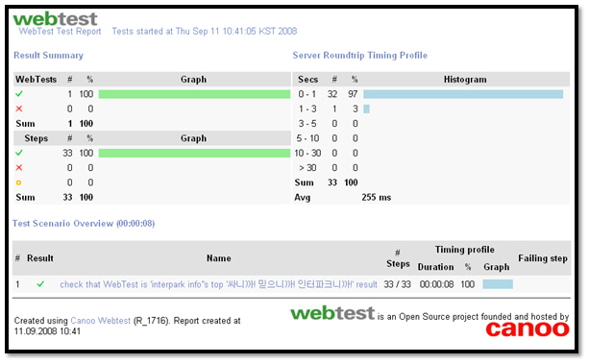
Task: Click green checkmark in Steps table
Action: click(x=19, y=153)
